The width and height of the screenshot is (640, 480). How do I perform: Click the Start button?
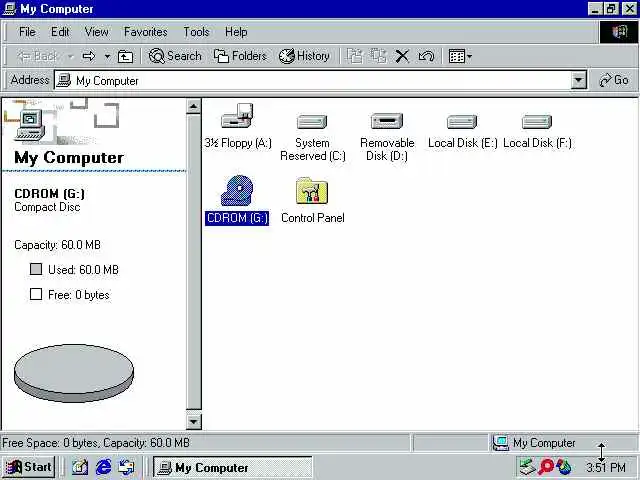pyautogui.click(x=29, y=467)
